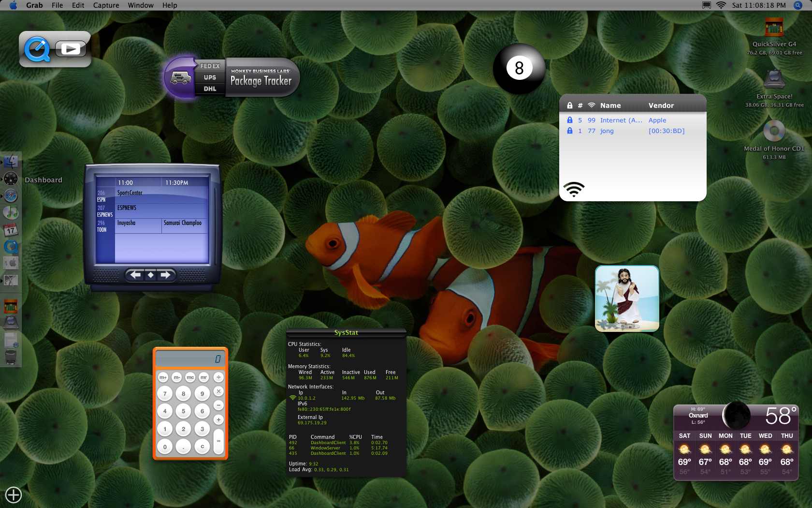Click the moon icon in Weather widget
This screenshot has height=508, width=812.
point(736,416)
